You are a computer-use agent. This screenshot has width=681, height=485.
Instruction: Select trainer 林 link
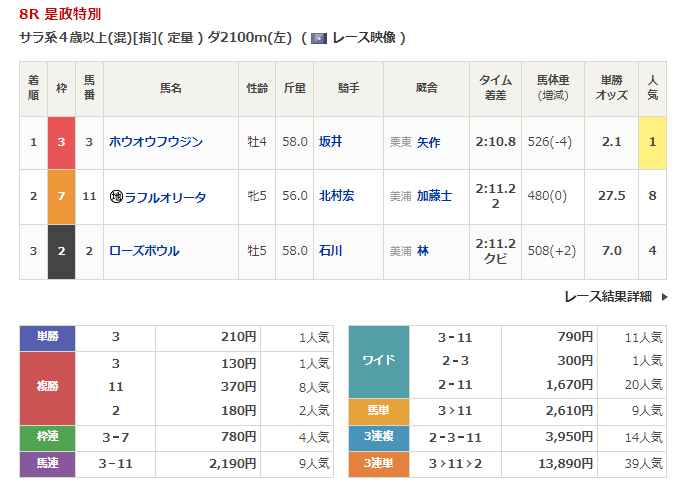tap(423, 251)
